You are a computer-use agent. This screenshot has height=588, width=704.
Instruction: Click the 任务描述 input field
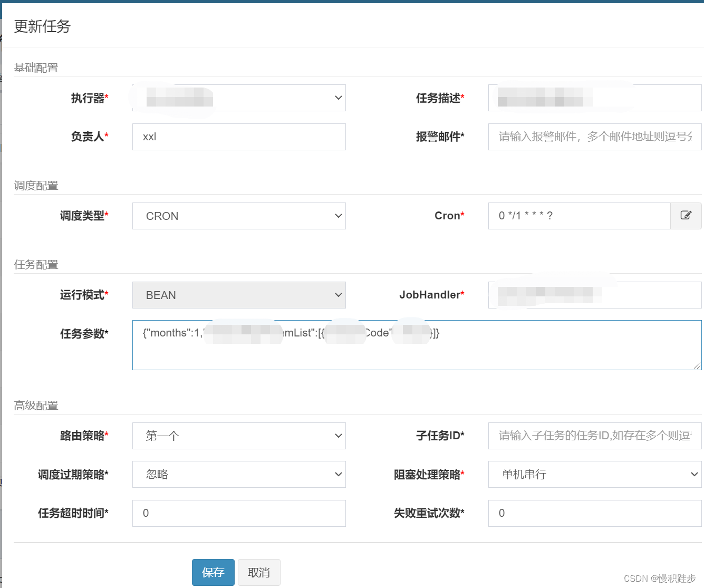coord(595,98)
